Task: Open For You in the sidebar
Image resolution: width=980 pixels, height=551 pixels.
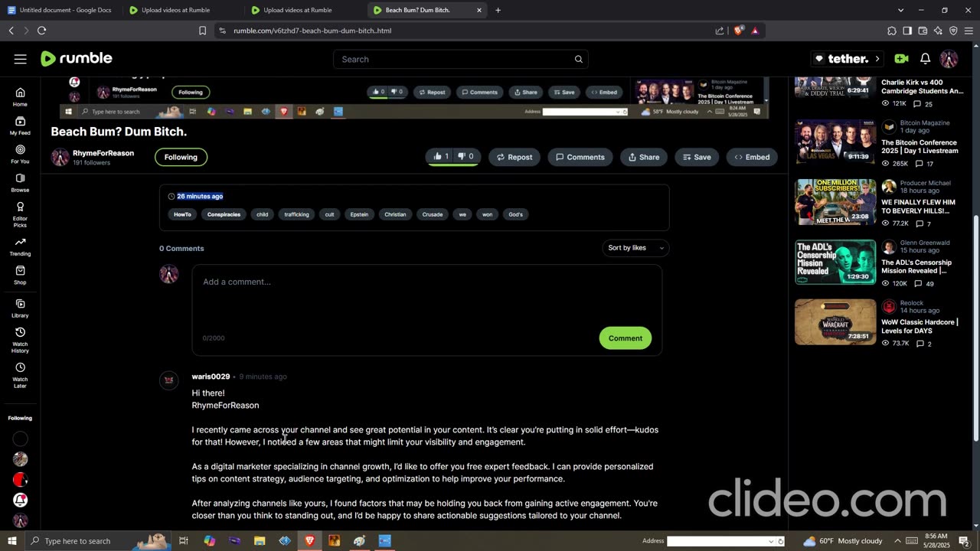Action: point(20,154)
